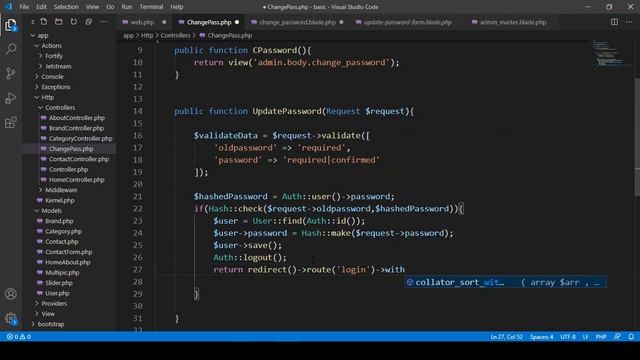
Task: Click Controllers breadcrumb segment
Action: point(175,36)
